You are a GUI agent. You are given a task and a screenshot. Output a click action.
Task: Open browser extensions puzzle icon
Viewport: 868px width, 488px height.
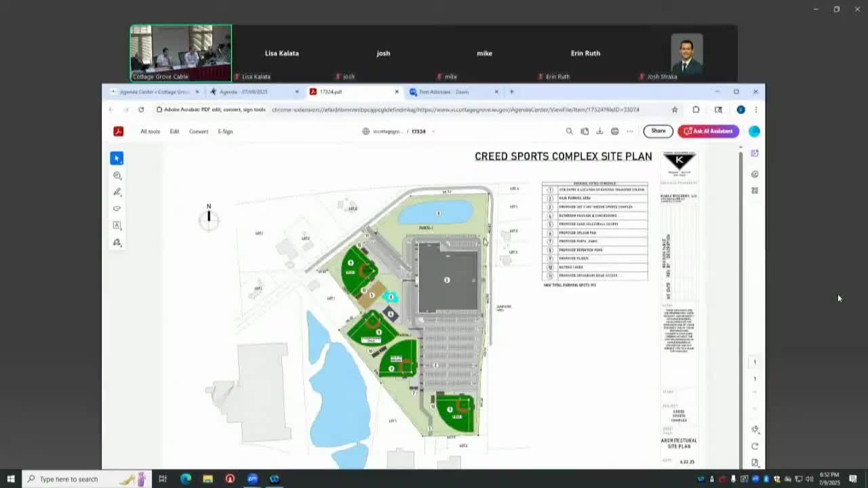[x=696, y=110]
